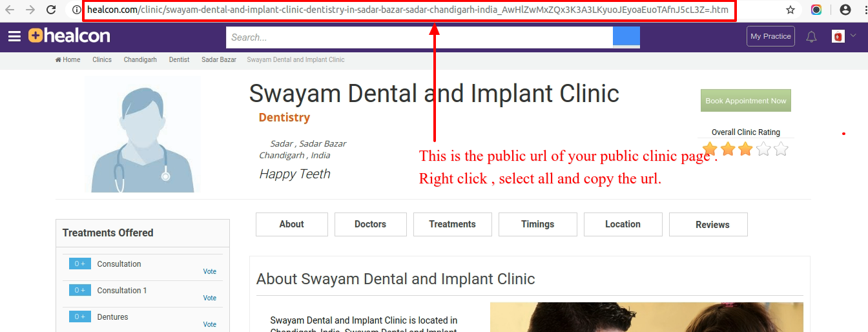
Task: Switch to the Doctors tab
Action: [x=371, y=224]
